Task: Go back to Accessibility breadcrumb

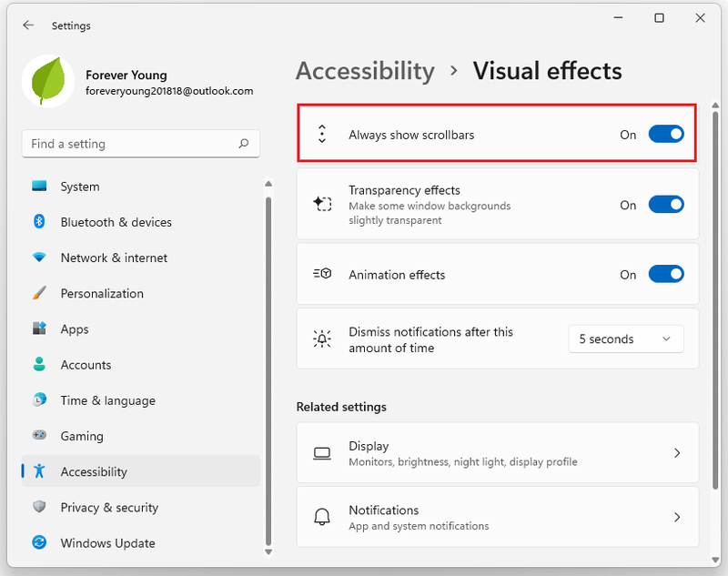Action: pos(366,72)
